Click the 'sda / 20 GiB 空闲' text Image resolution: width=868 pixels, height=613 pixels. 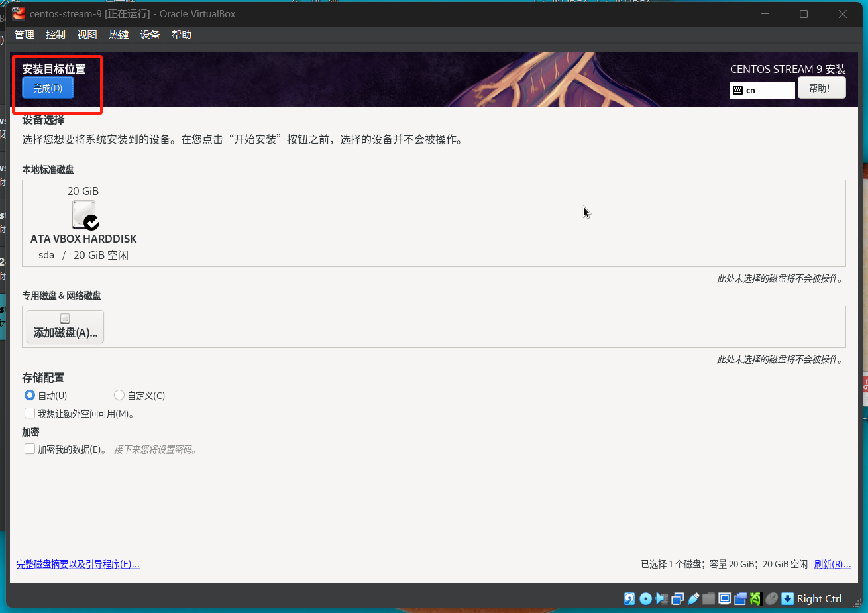pyautogui.click(x=83, y=255)
